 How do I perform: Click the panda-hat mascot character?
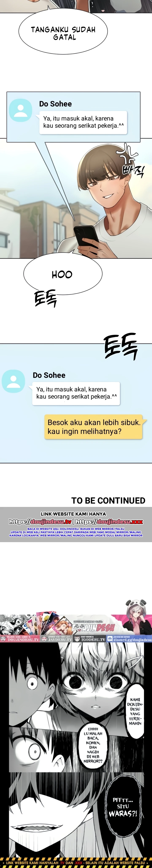point(135,617)
